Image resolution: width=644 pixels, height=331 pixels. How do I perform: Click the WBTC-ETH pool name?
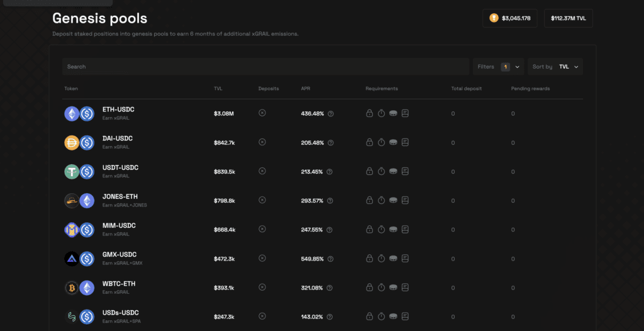119,284
